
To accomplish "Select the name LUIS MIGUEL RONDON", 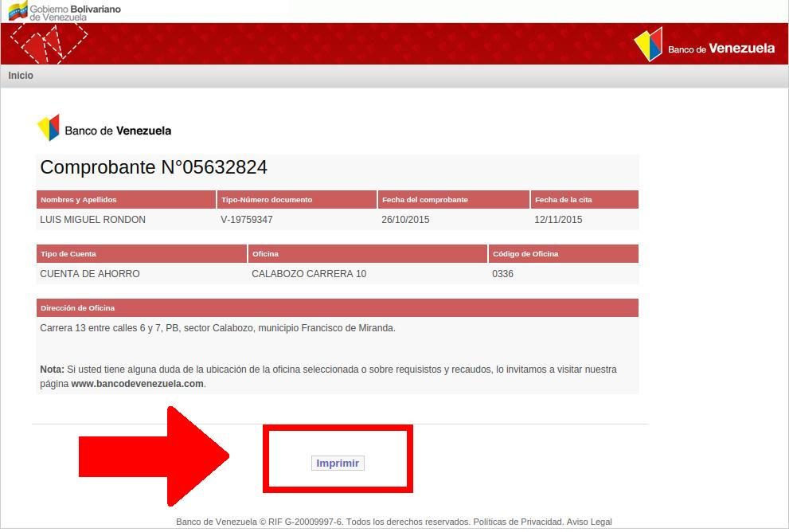I will pyautogui.click(x=92, y=220).
